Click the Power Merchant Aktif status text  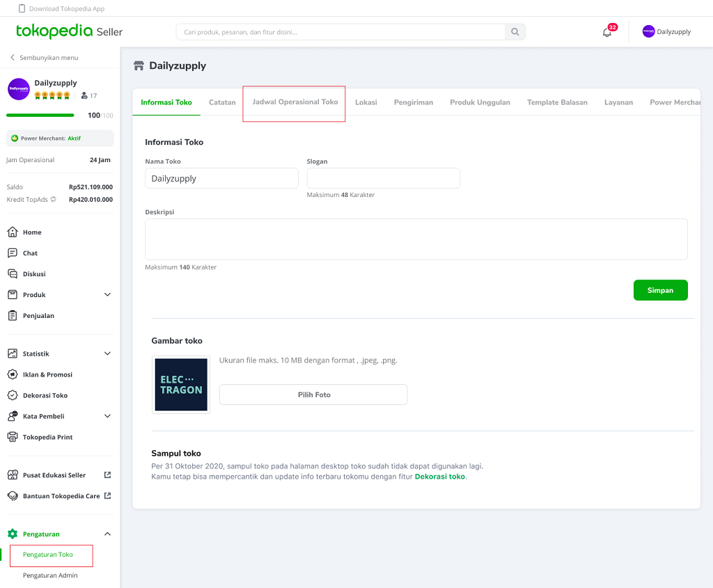pos(74,138)
